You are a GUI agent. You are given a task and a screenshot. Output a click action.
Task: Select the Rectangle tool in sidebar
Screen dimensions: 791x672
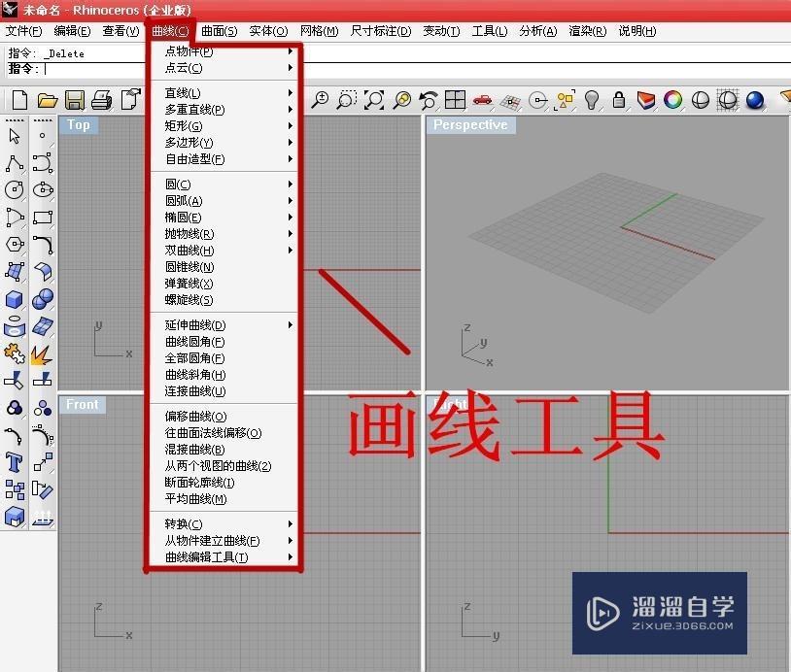pyautogui.click(x=43, y=218)
